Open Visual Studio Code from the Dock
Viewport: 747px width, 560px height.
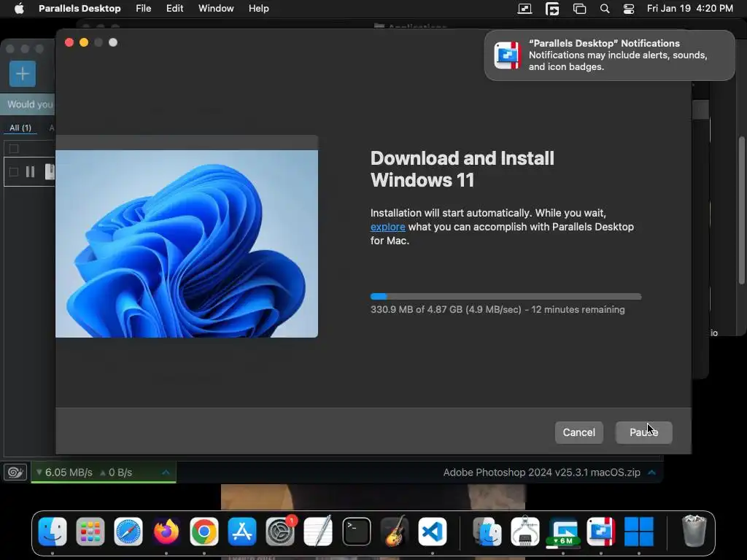pyautogui.click(x=433, y=532)
